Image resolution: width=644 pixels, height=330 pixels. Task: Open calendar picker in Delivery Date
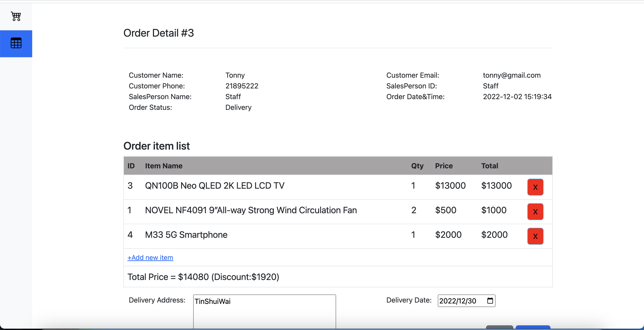(490, 301)
